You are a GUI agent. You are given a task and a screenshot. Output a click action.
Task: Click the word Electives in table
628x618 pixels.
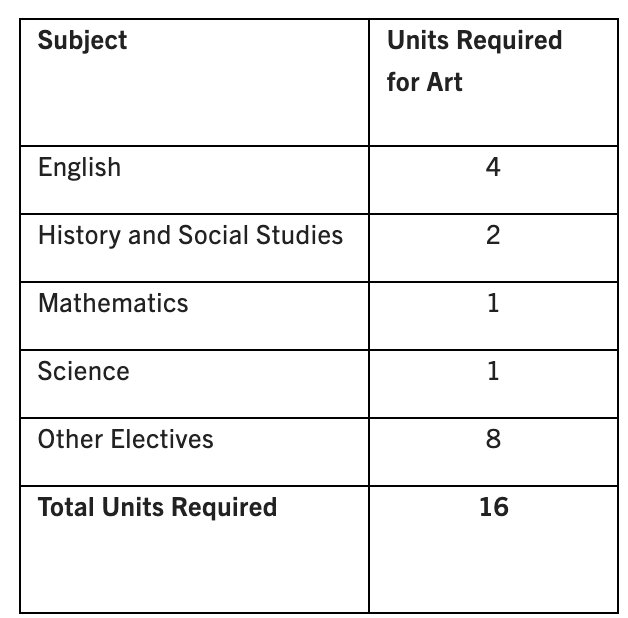(x=162, y=439)
